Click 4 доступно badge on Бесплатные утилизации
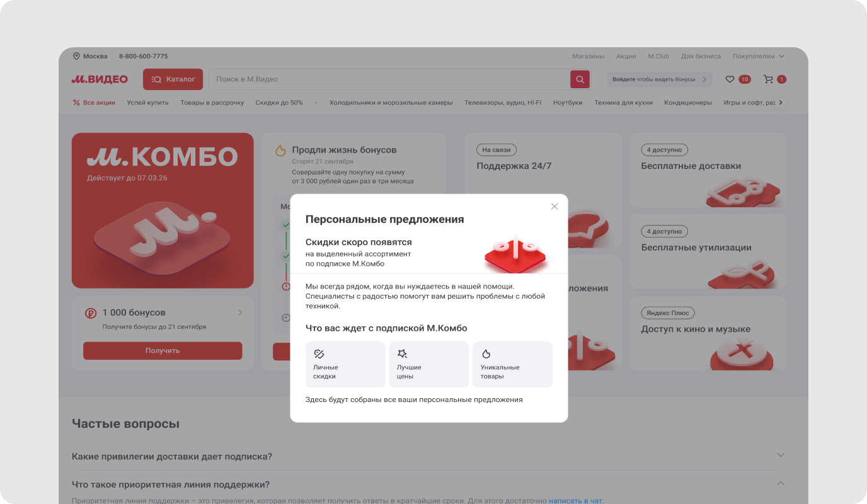Image resolution: width=867 pixels, height=504 pixels. pos(664,231)
